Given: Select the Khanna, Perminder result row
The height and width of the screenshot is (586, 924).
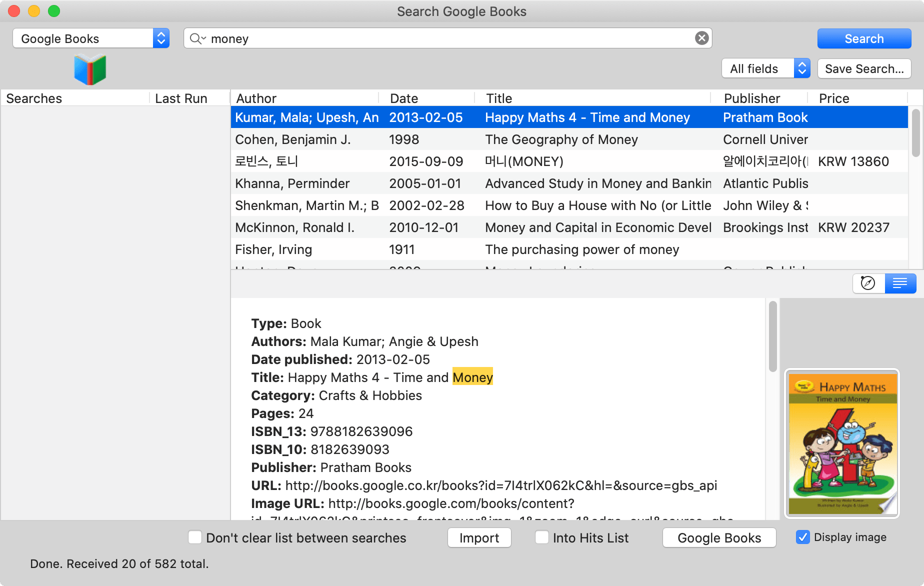Looking at the screenshot, I should (x=569, y=183).
